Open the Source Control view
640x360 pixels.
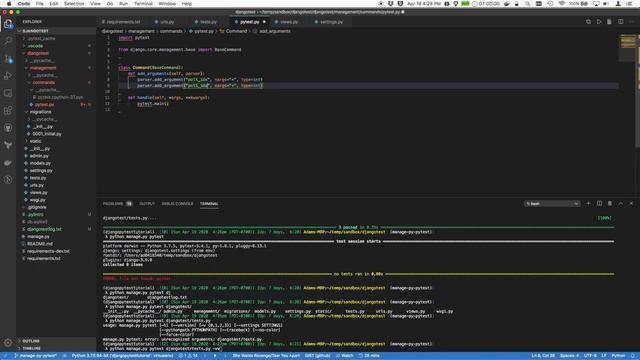click(x=8, y=59)
